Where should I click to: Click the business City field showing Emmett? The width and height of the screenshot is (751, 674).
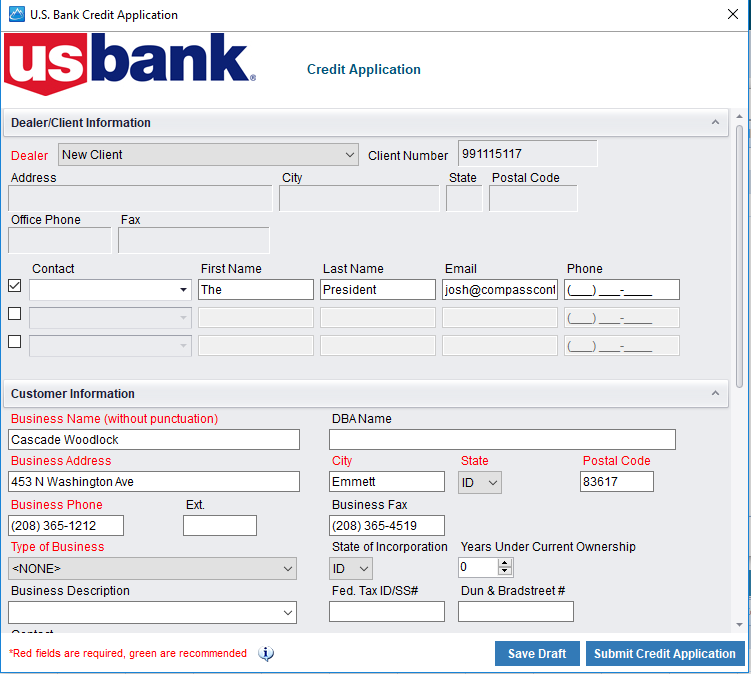tap(387, 481)
